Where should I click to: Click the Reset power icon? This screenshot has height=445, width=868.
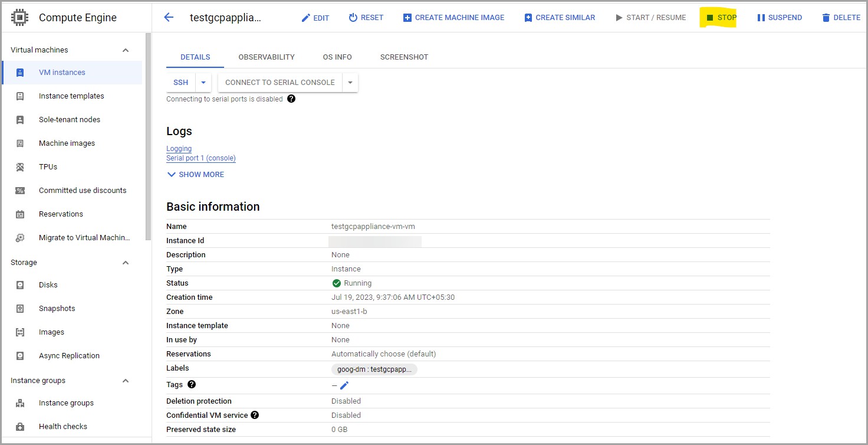[x=353, y=18]
